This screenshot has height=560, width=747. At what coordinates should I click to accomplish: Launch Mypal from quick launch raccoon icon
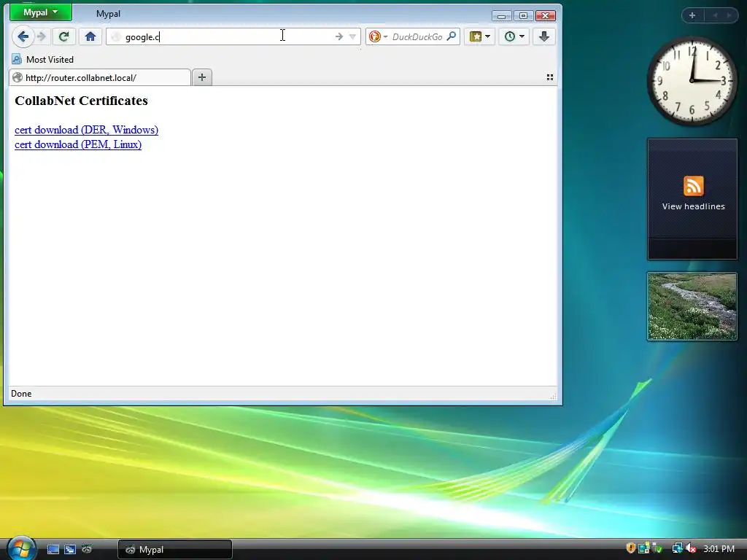[x=87, y=549]
